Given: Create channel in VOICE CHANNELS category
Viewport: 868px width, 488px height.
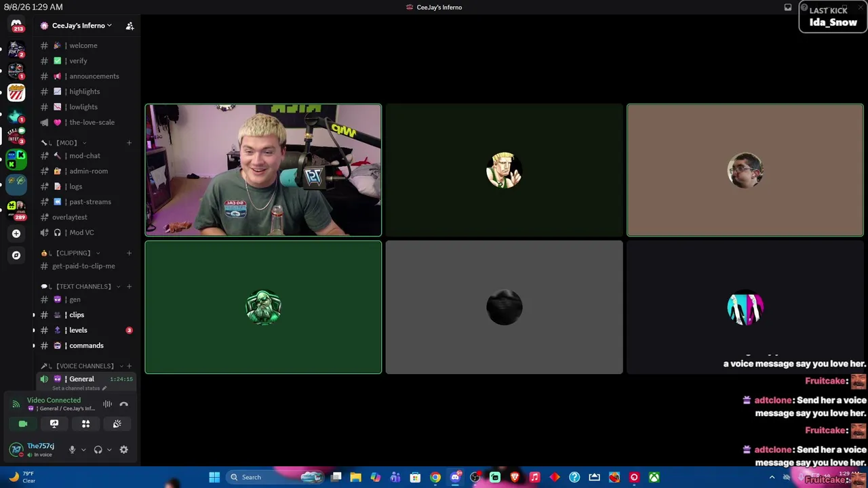Looking at the screenshot, I should coord(129,366).
